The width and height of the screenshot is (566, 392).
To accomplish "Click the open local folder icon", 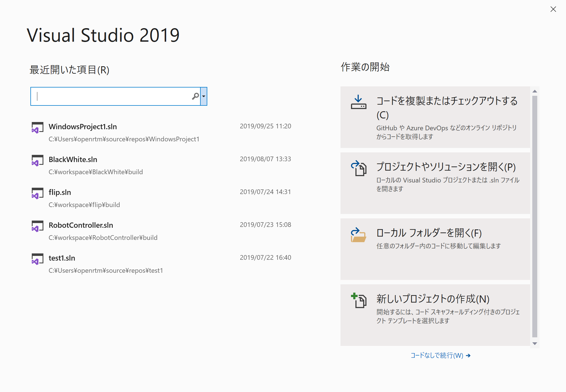I will 358,235.
